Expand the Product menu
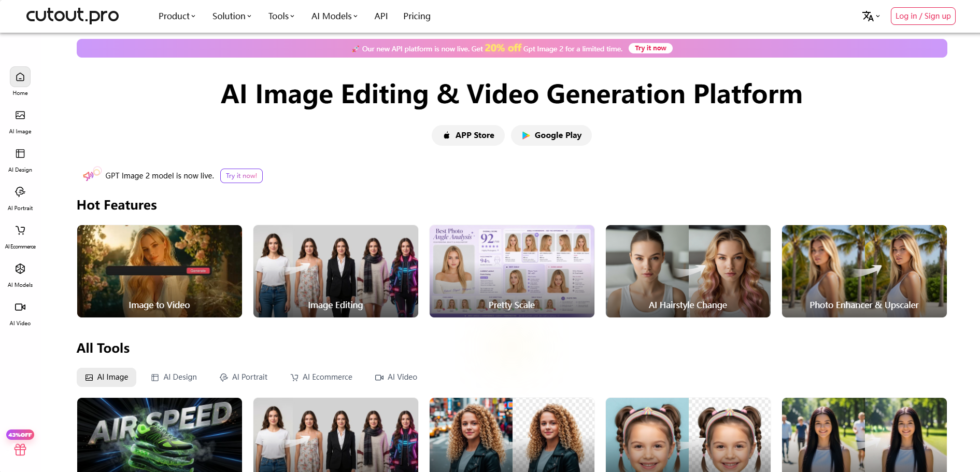 (177, 16)
